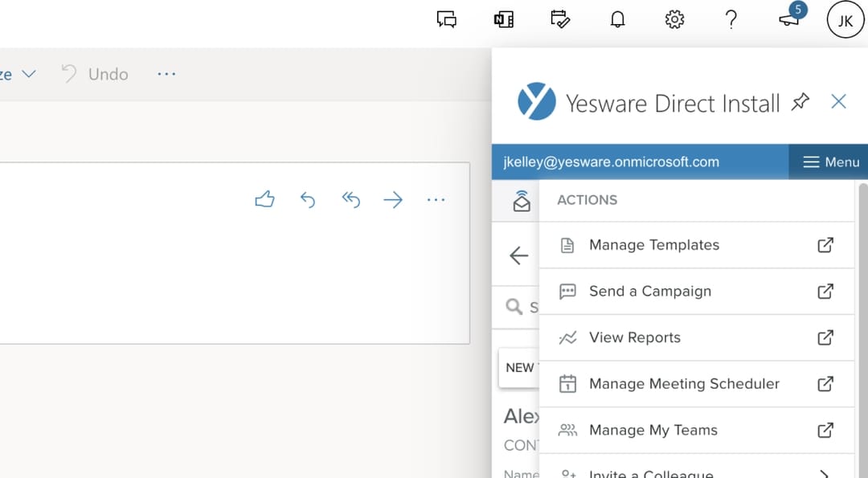Open the dropdown next to Undo's ellipsis

(166, 73)
